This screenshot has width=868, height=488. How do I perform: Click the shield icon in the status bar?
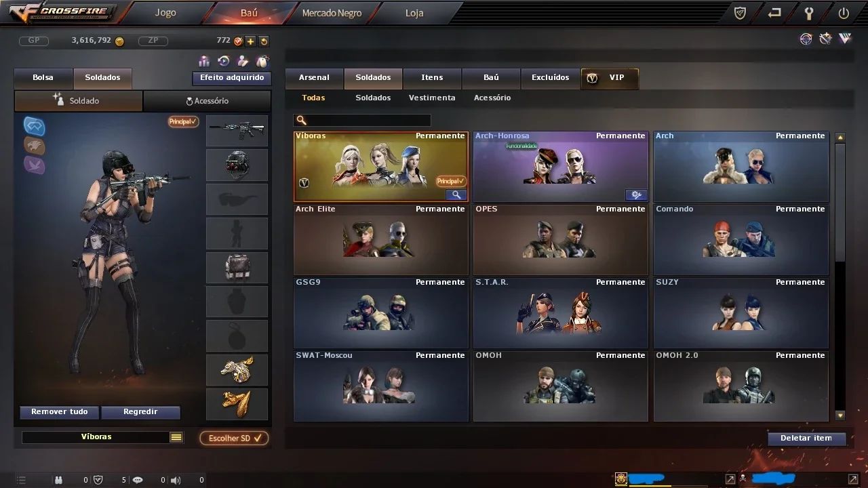click(x=98, y=480)
